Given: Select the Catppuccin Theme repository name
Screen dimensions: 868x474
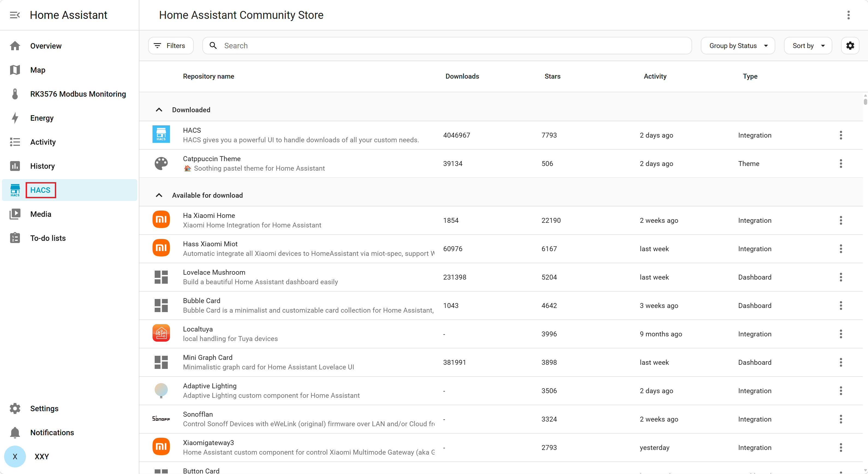Looking at the screenshot, I should [212, 159].
